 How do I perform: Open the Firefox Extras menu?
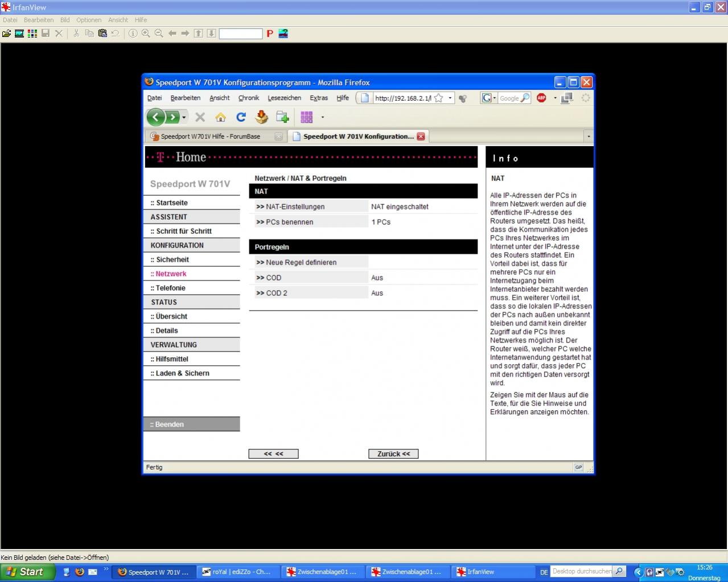319,98
